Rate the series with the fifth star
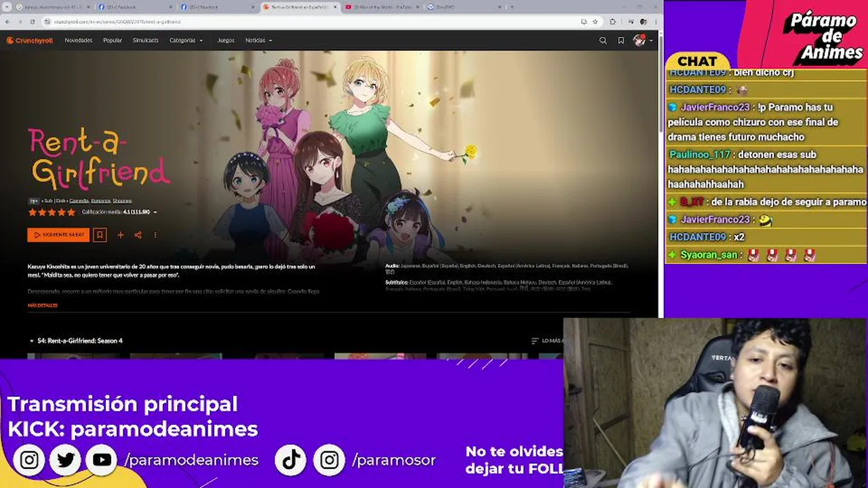 pos(71,212)
